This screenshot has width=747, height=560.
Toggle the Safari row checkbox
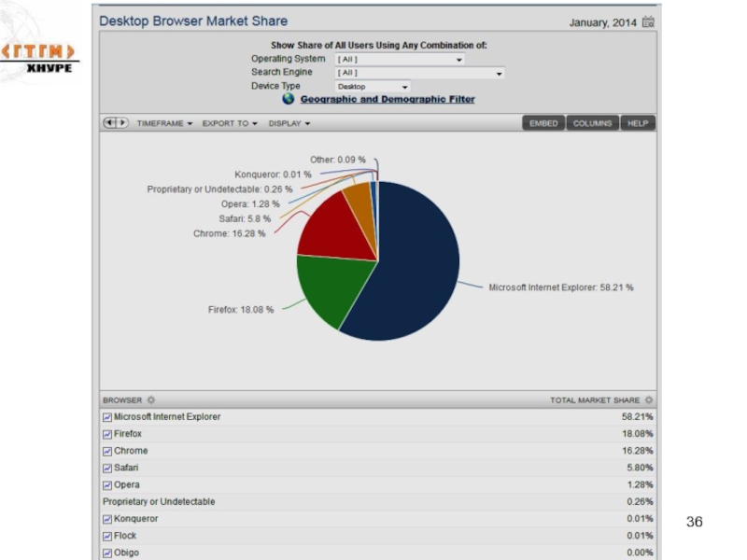point(107,468)
